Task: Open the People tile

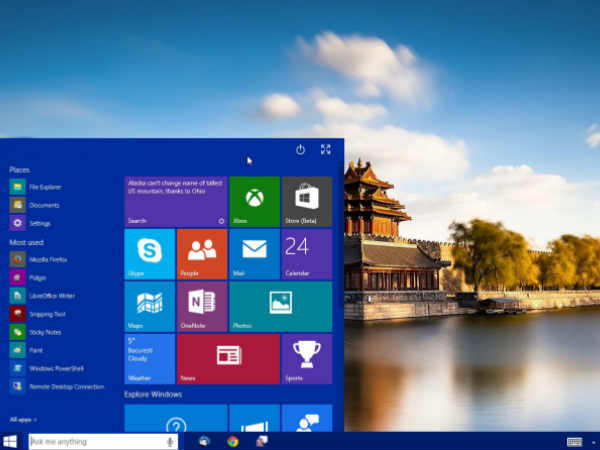Action: [x=202, y=254]
